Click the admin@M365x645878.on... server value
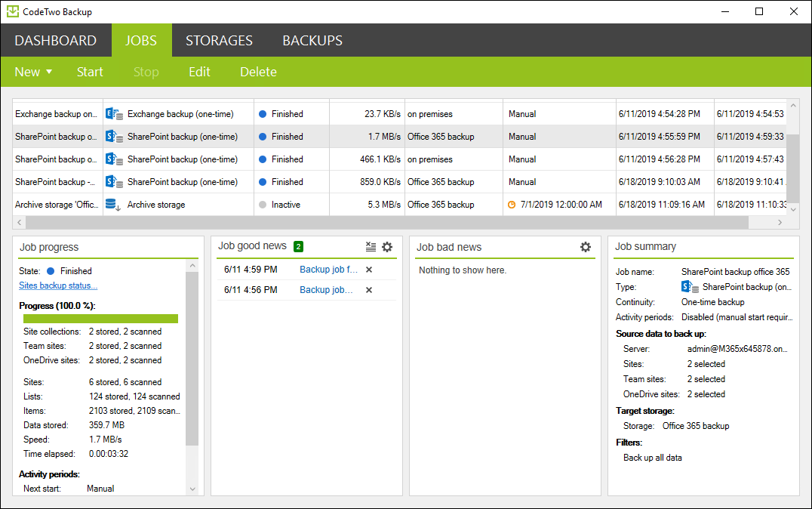 click(x=737, y=349)
